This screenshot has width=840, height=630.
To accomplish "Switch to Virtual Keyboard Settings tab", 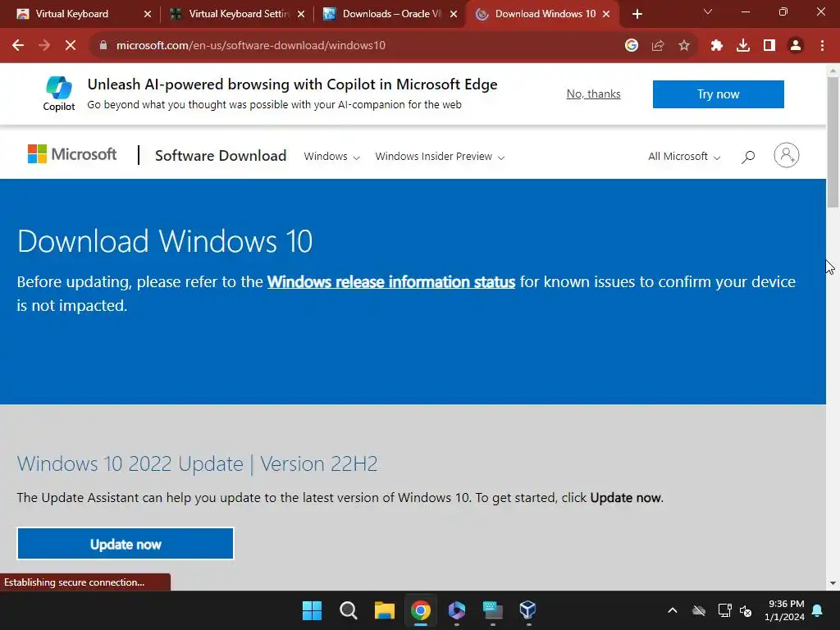I will [x=239, y=14].
